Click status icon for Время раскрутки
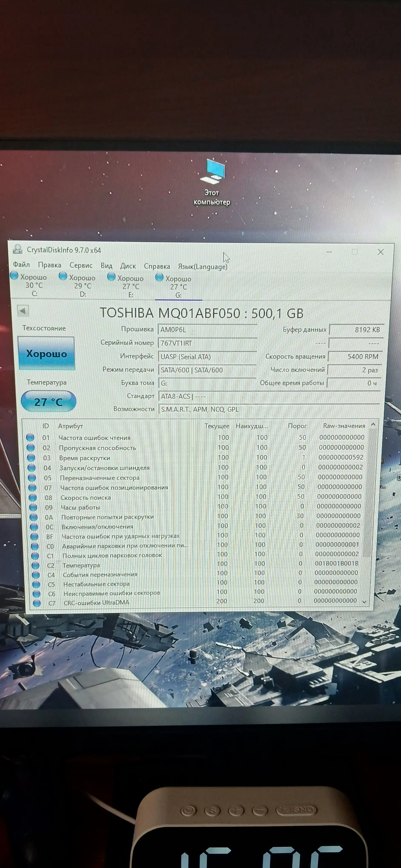 [31, 458]
